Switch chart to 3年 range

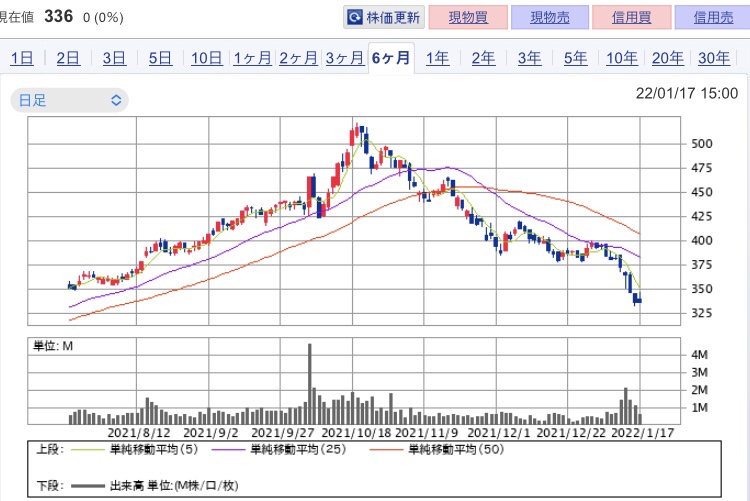point(529,58)
